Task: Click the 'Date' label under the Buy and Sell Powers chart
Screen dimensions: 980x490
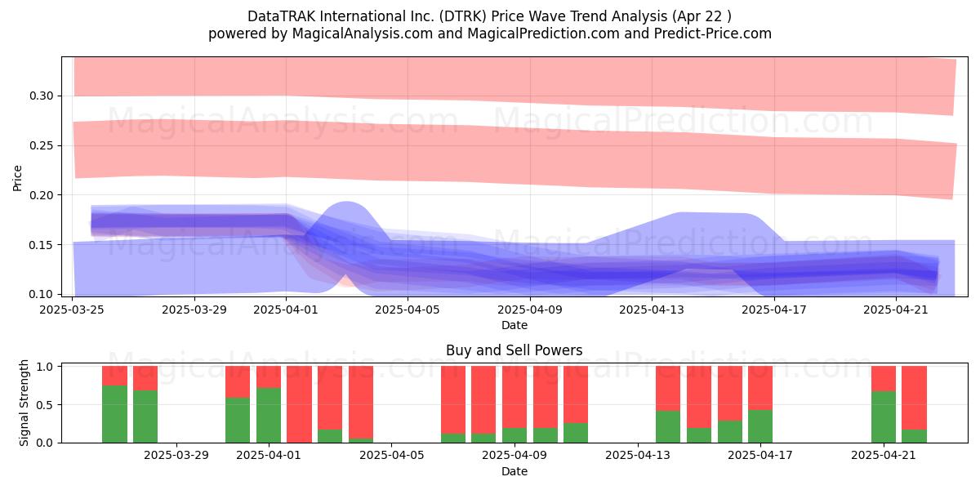Action: (x=514, y=471)
